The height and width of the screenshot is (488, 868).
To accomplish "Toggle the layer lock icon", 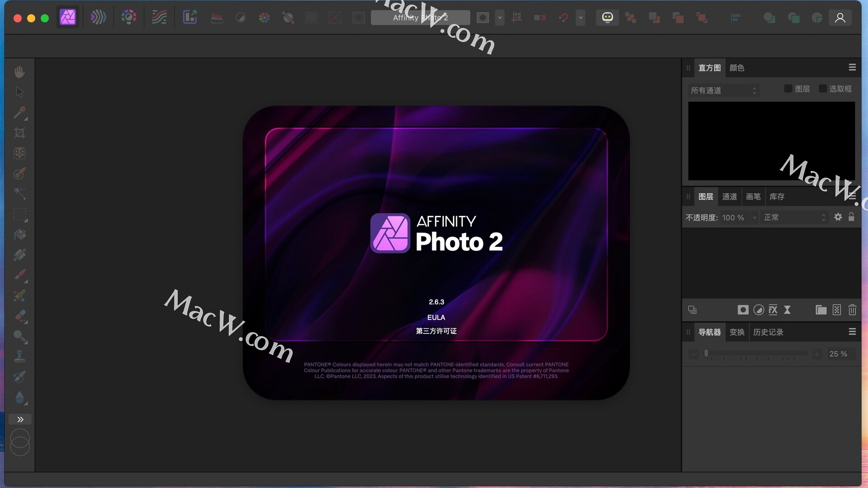I will pyautogui.click(x=851, y=217).
